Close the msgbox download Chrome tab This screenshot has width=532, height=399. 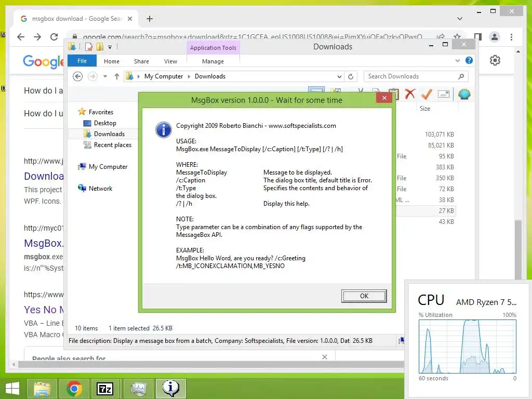[x=129, y=19]
